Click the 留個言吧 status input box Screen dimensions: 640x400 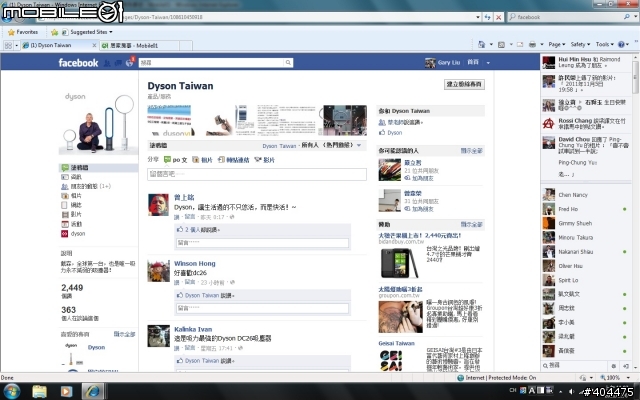pos(257,174)
